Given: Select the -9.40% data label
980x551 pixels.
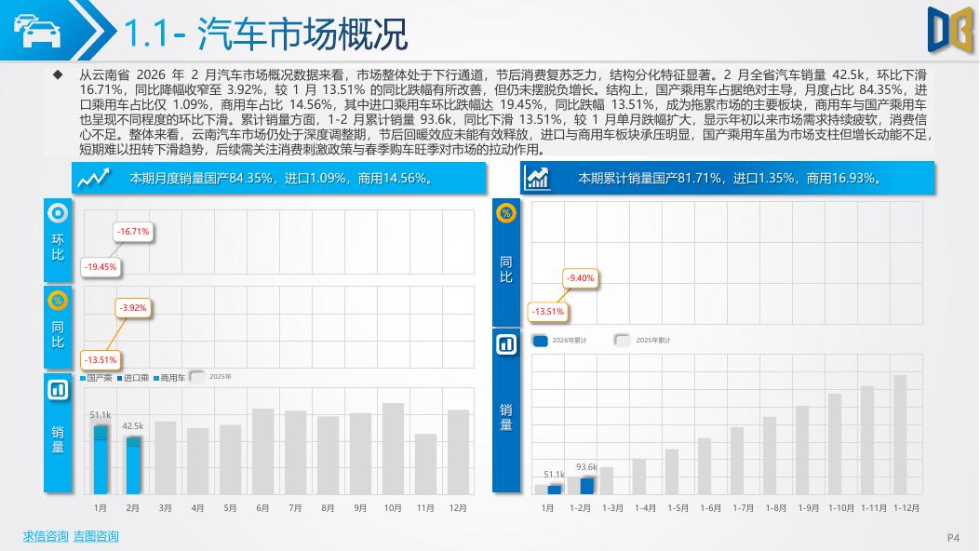Looking at the screenshot, I should click(580, 278).
